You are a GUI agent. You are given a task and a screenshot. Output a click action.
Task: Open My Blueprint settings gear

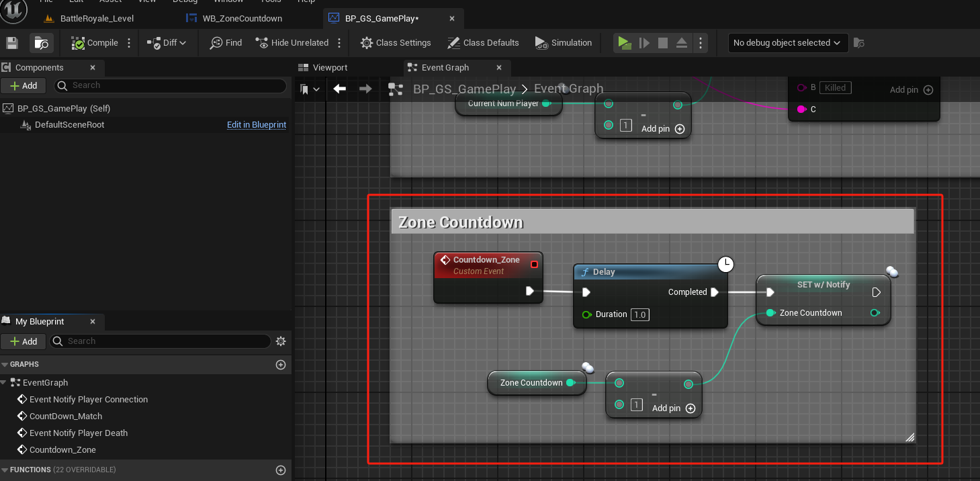(281, 341)
